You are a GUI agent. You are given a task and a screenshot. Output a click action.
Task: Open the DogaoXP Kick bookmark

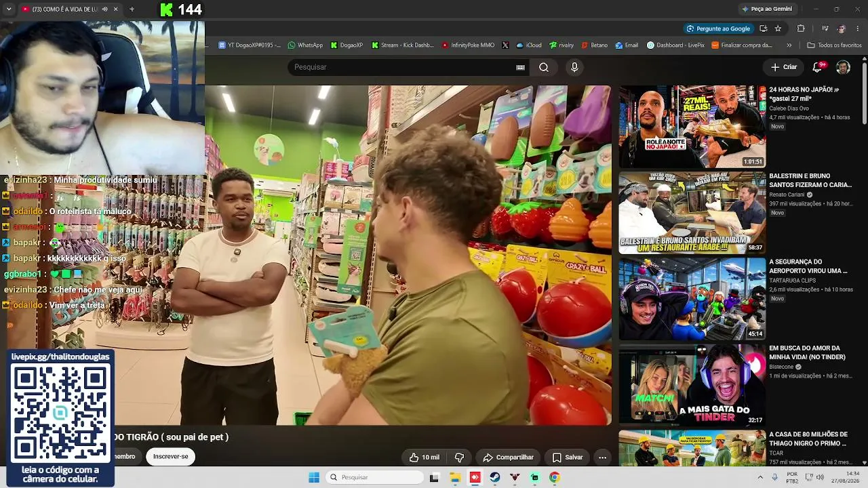click(347, 45)
